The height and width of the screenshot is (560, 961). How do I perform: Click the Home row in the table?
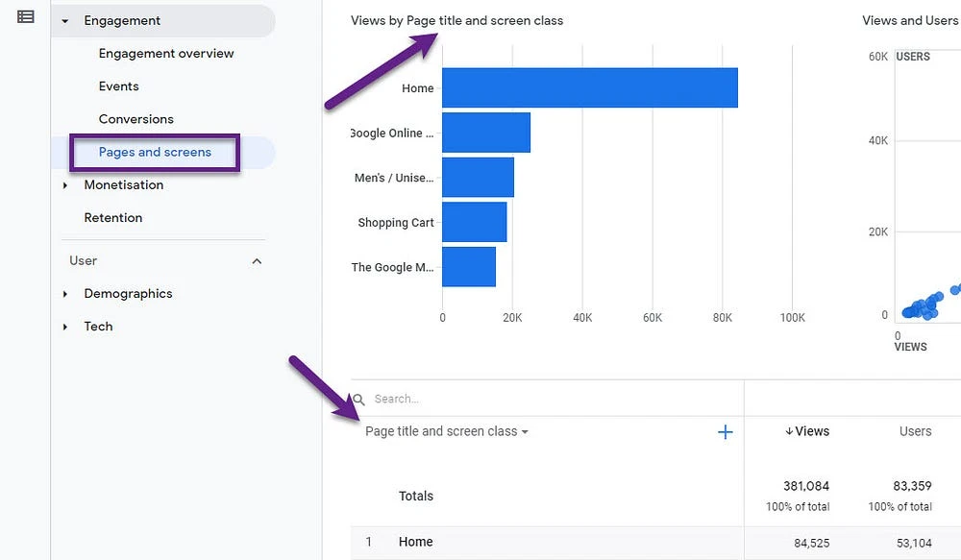[415, 542]
